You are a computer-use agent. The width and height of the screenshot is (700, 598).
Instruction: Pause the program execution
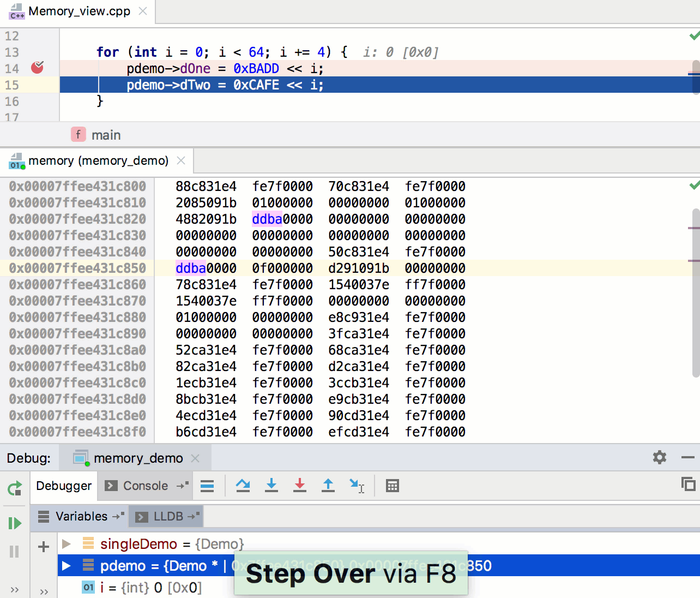click(x=14, y=552)
